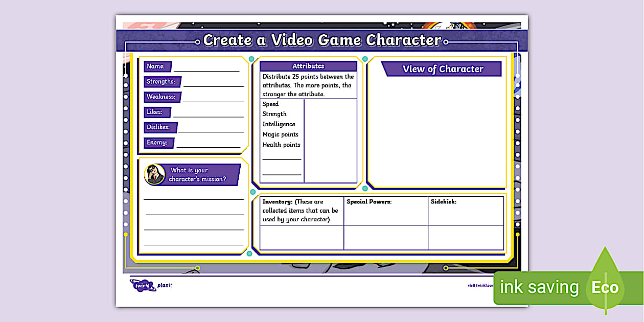Click the 'Health points' attribute label
This screenshot has height=322, width=644.
click(282, 145)
